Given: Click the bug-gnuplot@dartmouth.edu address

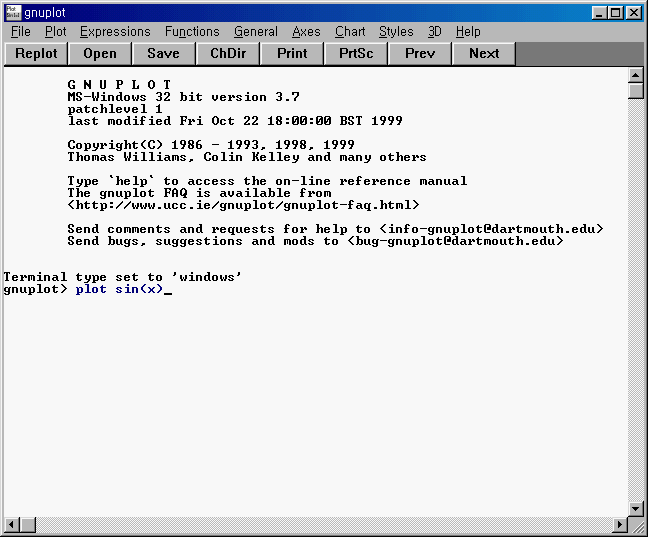Looking at the screenshot, I should click(x=455, y=241).
